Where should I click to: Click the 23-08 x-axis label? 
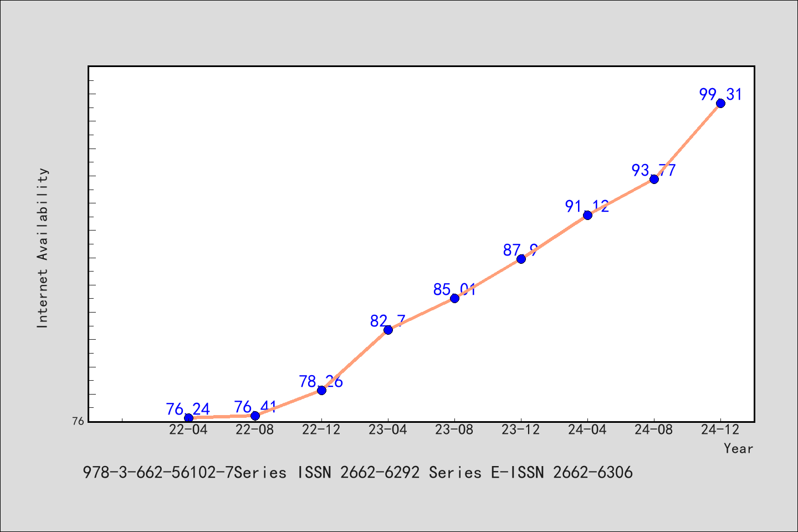tap(454, 430)
